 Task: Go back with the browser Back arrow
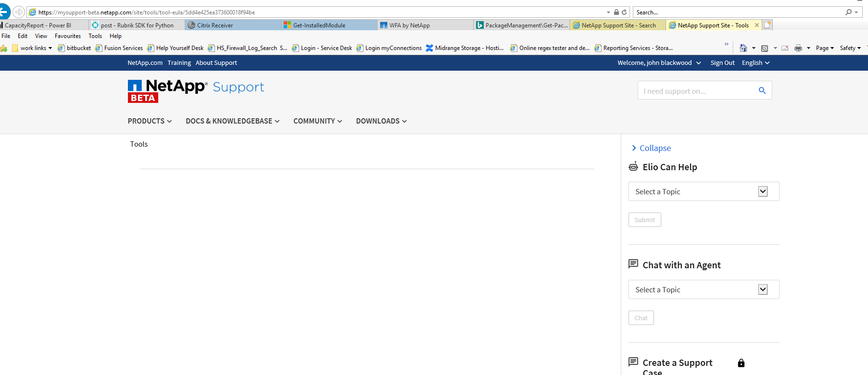[x=4, y=12]
